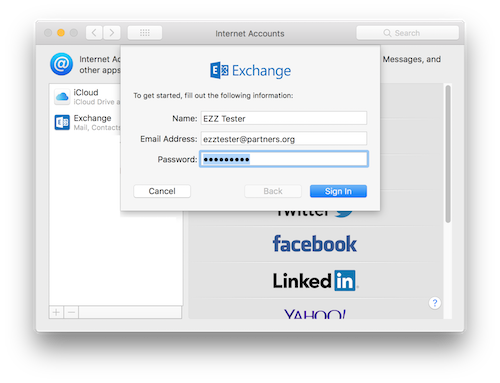The image size is (500, 383).
Task: Click the 'Internet Accounts' window title
Action: [250, 34]
